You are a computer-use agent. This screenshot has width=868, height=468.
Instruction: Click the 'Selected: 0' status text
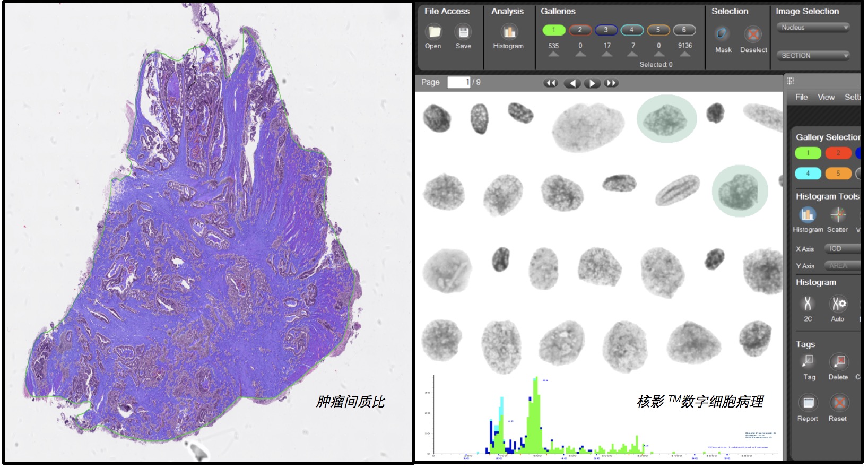(656, 64)
